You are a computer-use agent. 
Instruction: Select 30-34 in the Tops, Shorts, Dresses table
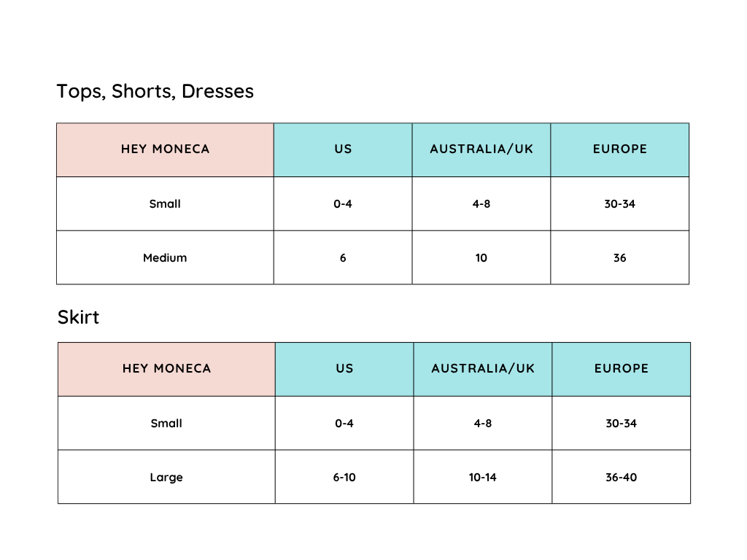pos(619,203)
